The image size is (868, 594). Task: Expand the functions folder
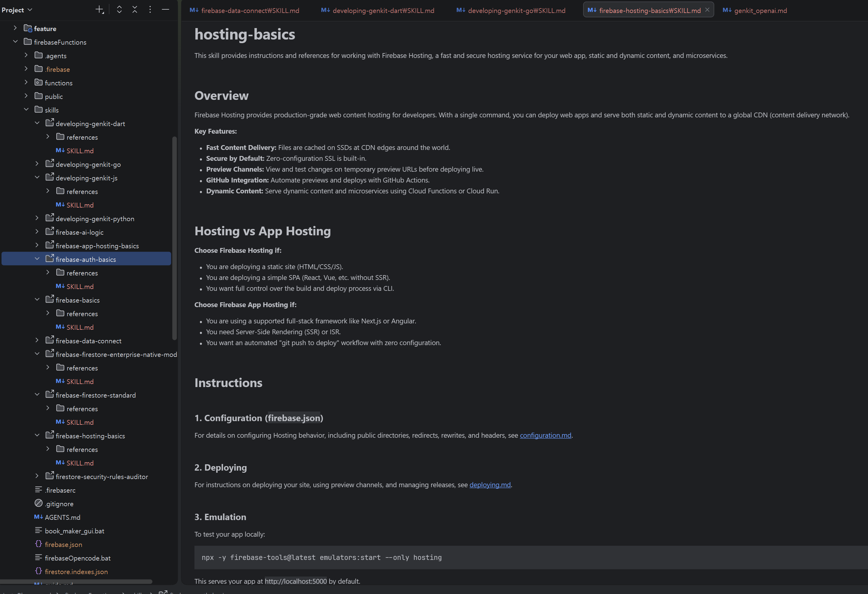(x=26, y=82)
